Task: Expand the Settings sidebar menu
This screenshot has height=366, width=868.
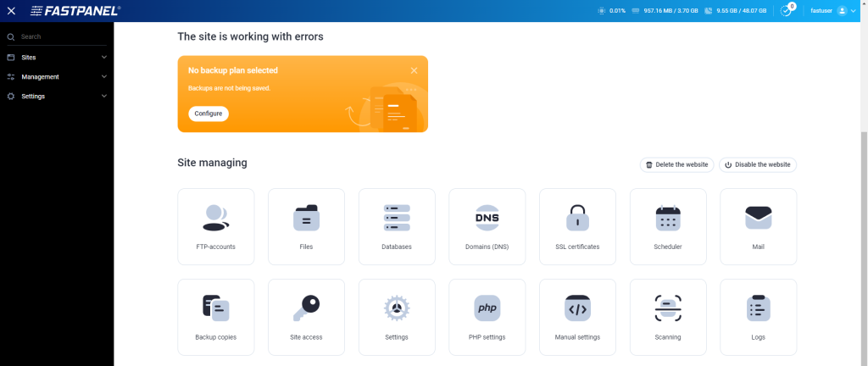Action: 57,97
